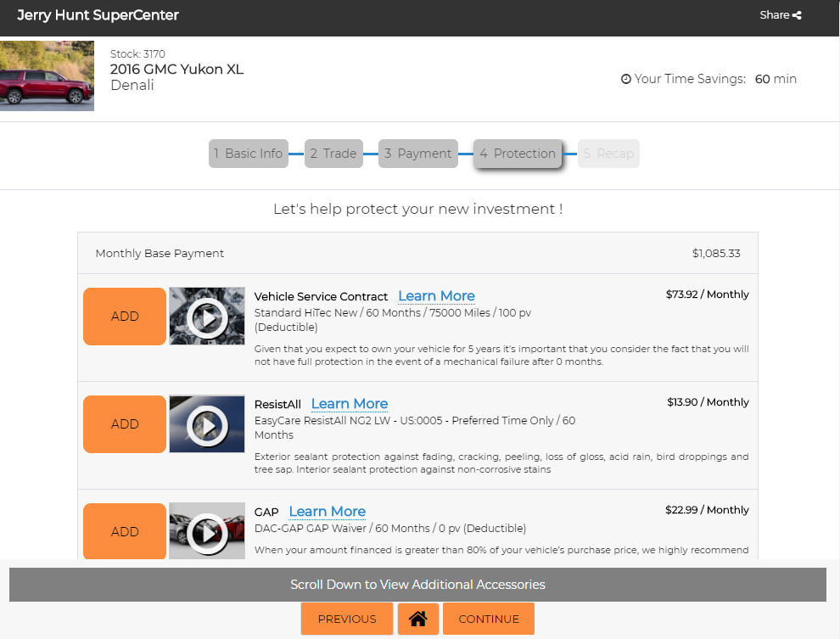Play the ResistAll product video
This screenshot has height=639, width=840.
tap(207, 424)
